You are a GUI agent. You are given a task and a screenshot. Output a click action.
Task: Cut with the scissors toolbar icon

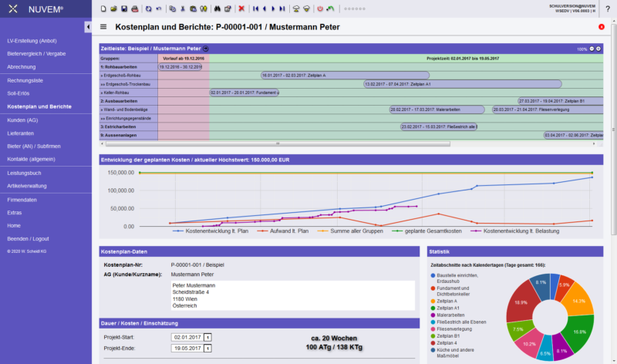coord(183,8)
